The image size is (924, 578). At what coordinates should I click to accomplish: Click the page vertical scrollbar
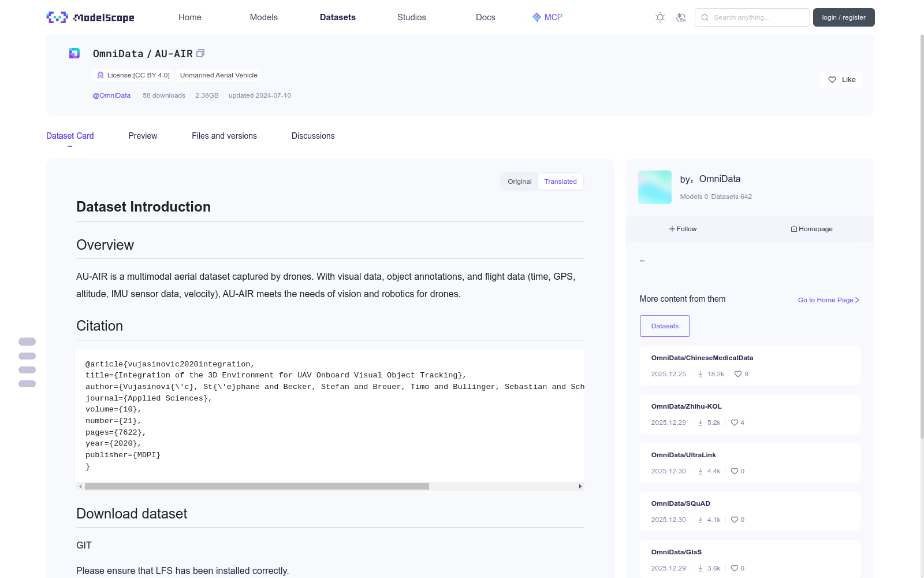tap(922, 237)
